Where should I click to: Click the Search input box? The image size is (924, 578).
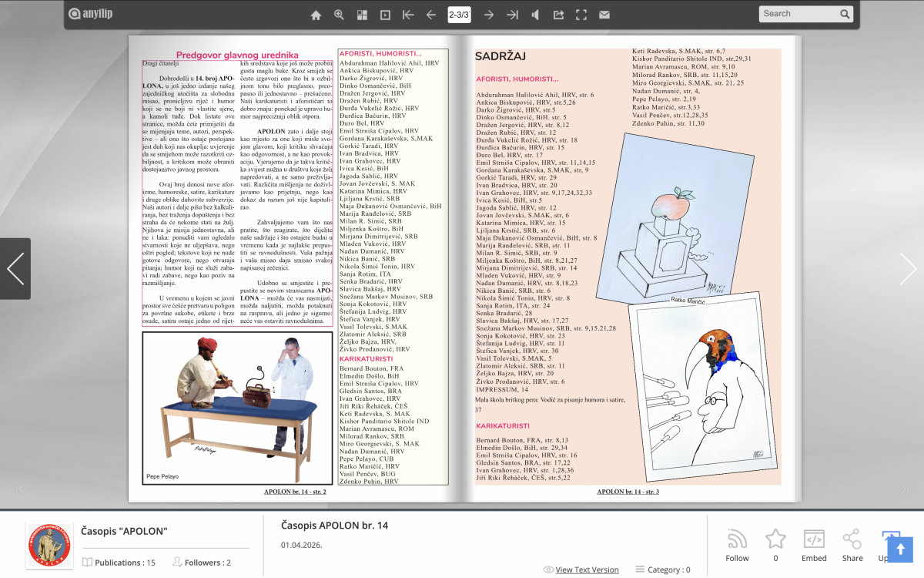click(x=798, y=14)
